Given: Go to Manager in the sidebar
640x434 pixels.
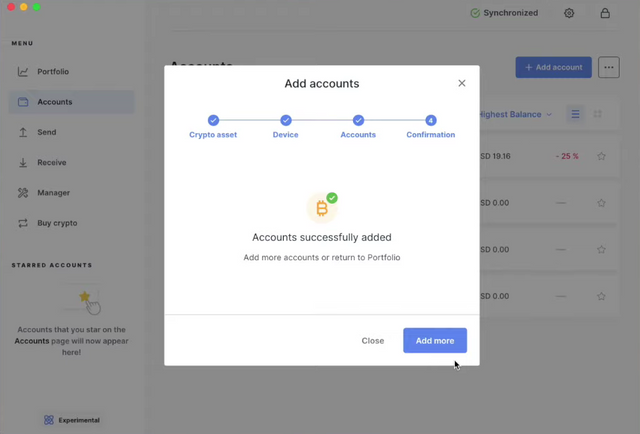Looking at the screenshot, I should [x=53, y=192].
